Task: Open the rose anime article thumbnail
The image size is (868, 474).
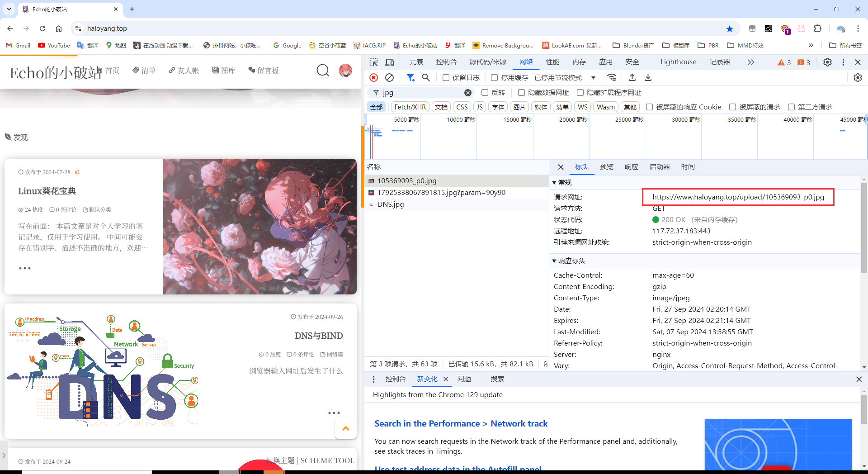Action: point(260,227)
